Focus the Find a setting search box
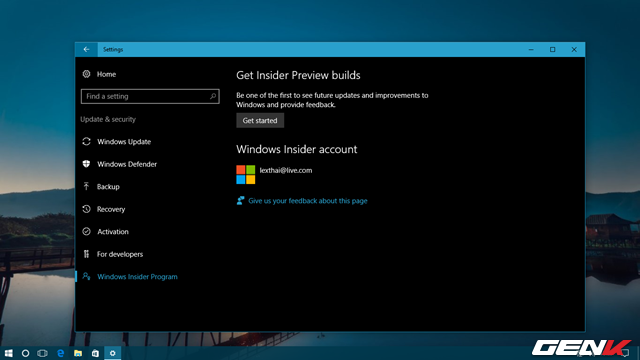Image resolution: width=640 pixels, height=360 pixels. point(150,96)
